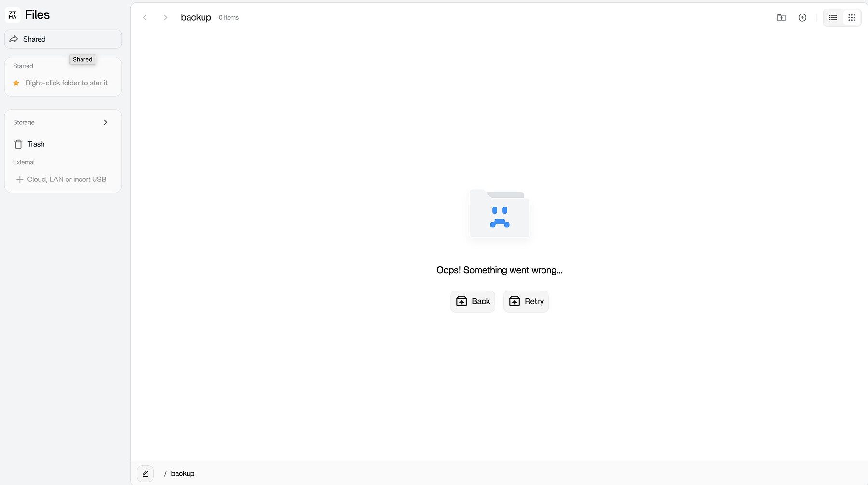This screenshot has height=485, width=868.
Task: Click the back navigation chevron
Action: point(145,17)
